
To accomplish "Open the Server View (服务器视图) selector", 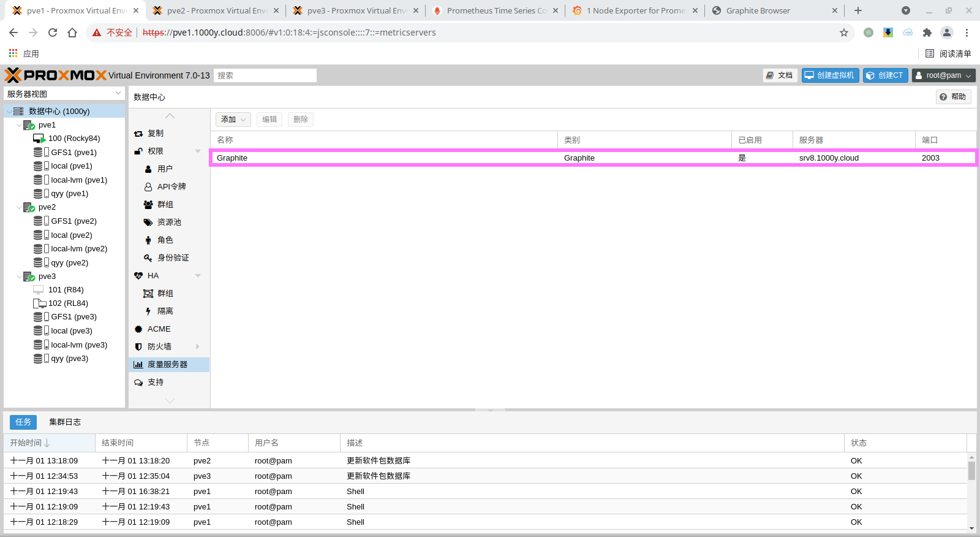I will coord(64,94).
